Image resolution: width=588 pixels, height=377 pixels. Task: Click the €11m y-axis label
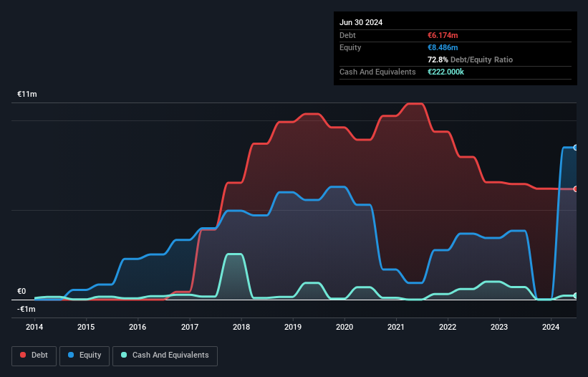point(27,94)
